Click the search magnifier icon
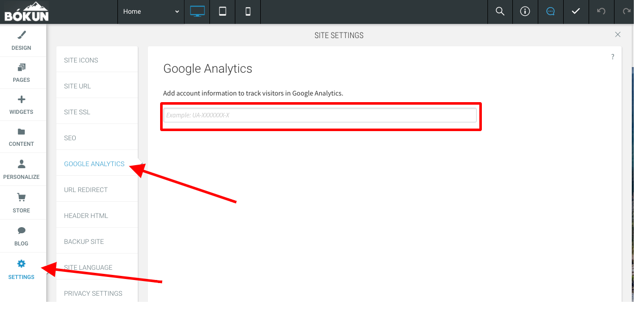This screenshot has width=644, height=312. (500, 11)
